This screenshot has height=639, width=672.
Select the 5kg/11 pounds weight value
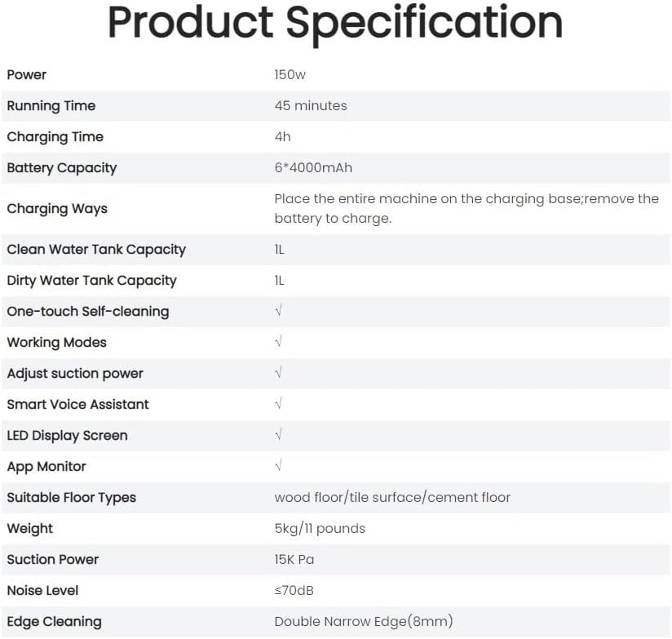[x=320, y=528]
